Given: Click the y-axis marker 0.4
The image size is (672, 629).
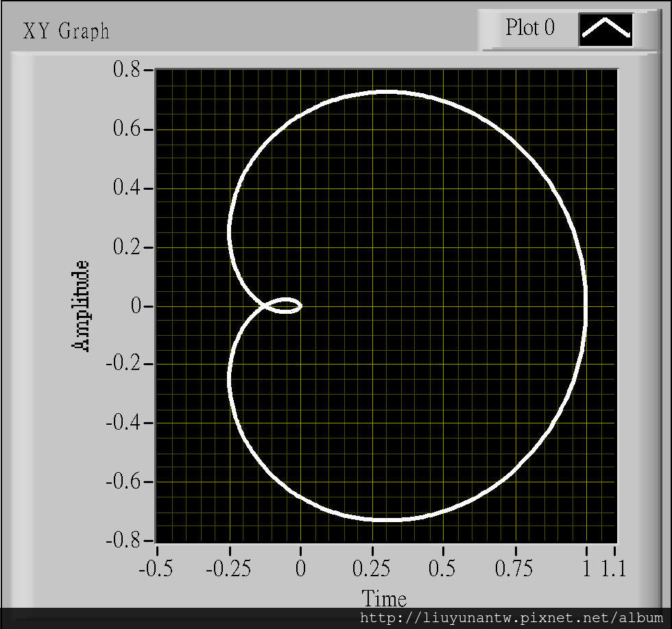Looking at the screenshot, I should (126, 187).
